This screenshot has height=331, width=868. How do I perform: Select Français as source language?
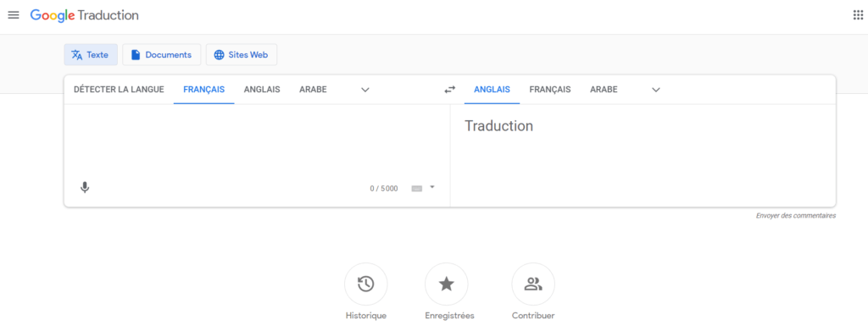coord(203,90)
